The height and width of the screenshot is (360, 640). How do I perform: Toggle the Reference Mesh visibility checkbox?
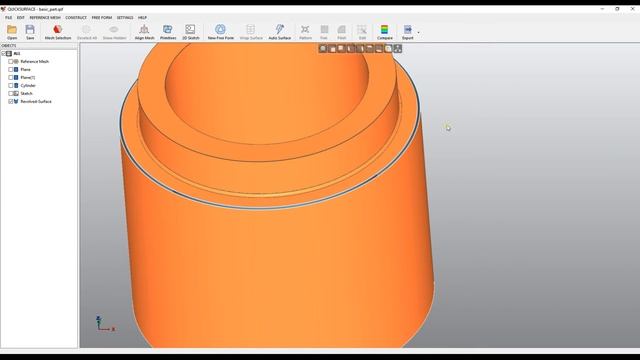11,61
